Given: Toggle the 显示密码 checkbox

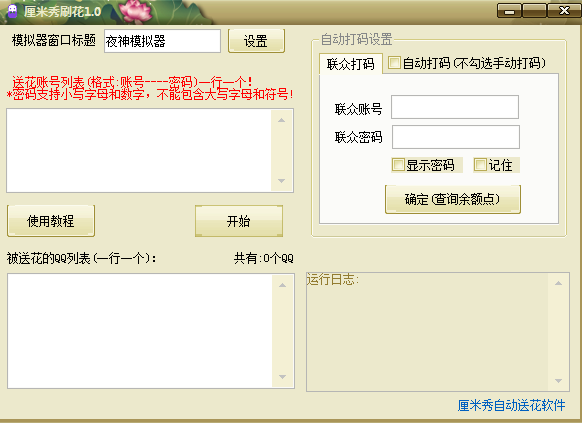Looking at the screenshot, I should pos(398,164).
